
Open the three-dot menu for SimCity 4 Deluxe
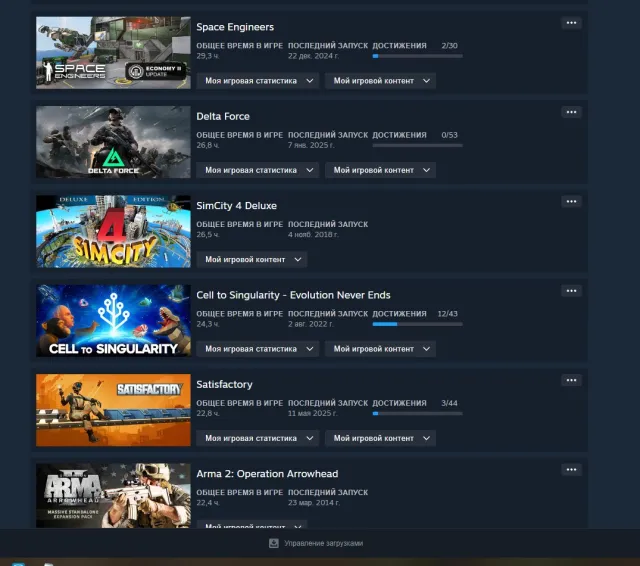pos(571,202)
